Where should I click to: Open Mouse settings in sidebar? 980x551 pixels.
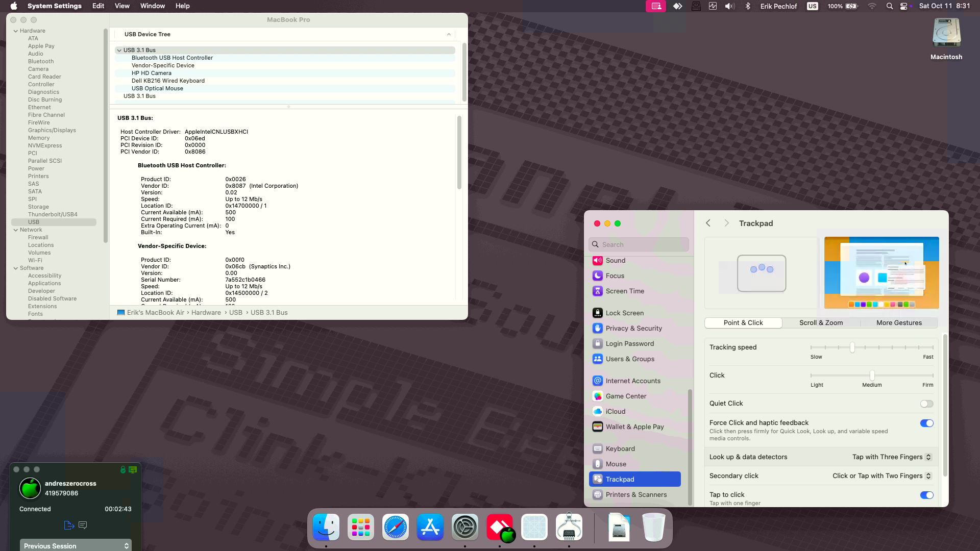pos(634,464)
